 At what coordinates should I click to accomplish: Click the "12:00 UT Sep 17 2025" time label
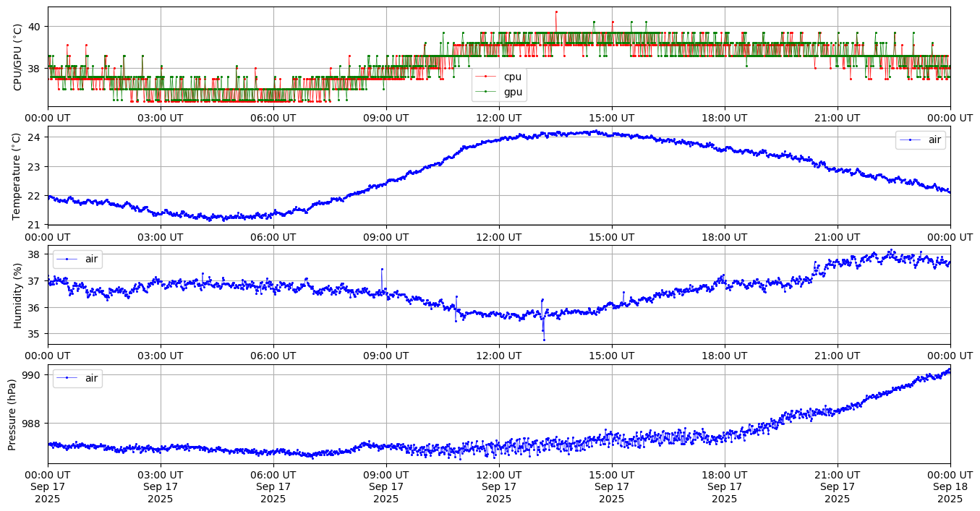tap(499, 486)
